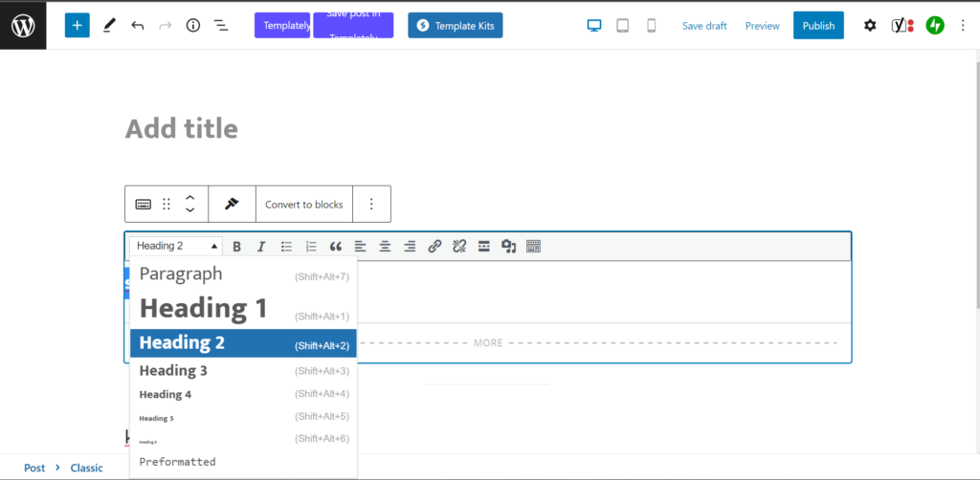Open the Jetpack lightning bolt icon

point(933,26)
